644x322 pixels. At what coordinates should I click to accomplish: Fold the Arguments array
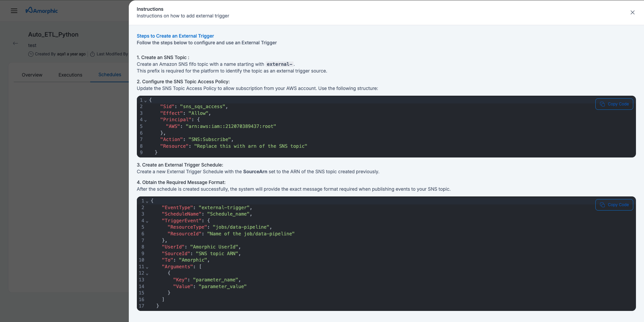[x=147, y=267]
